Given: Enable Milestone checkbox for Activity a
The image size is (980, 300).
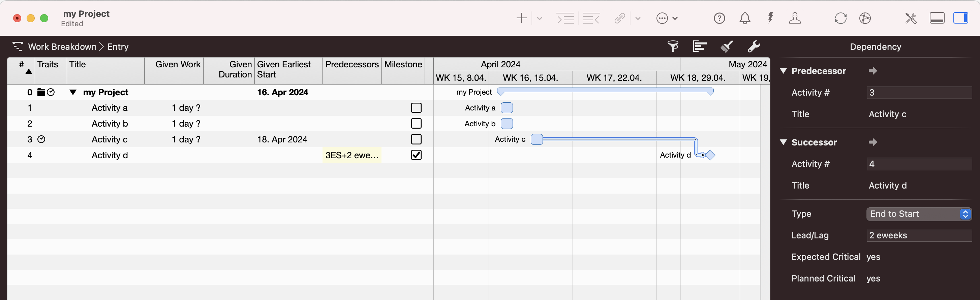Looking at the screenshot, I should (416, 108).
